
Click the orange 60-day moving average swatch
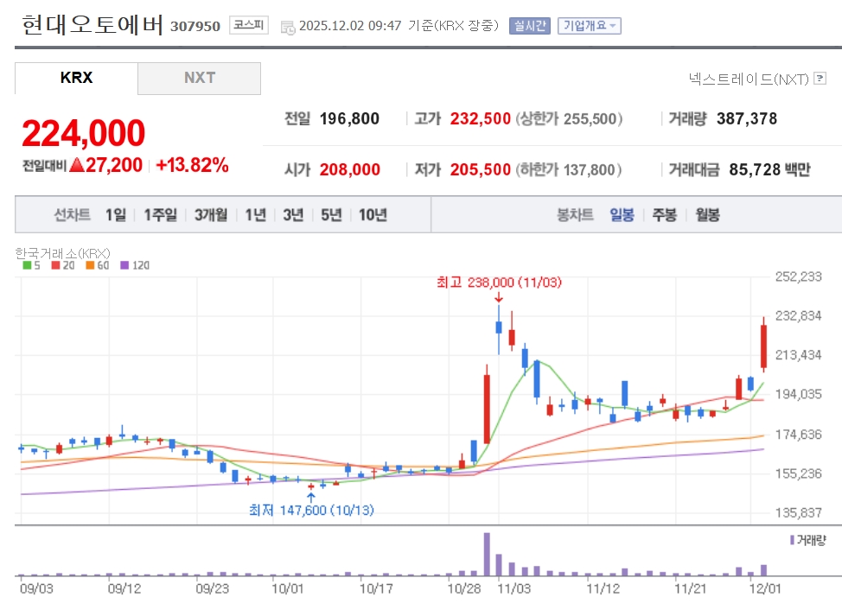[90, 265]
